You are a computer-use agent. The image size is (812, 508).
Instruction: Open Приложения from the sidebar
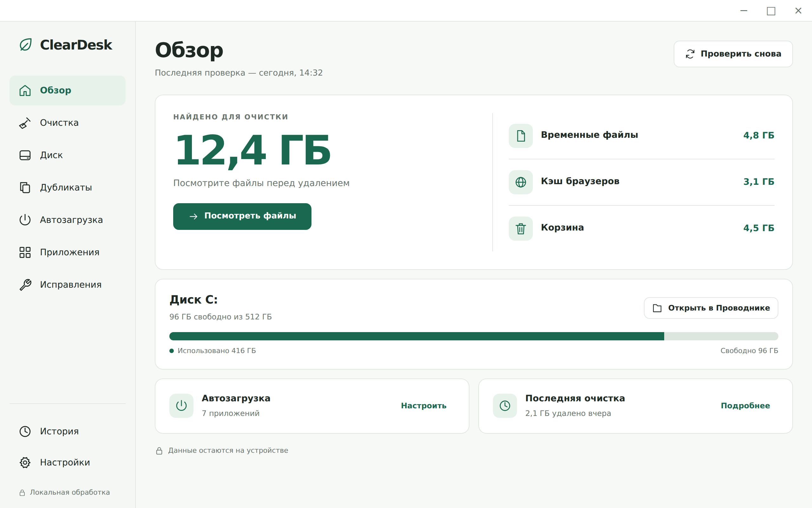point(68,252)
